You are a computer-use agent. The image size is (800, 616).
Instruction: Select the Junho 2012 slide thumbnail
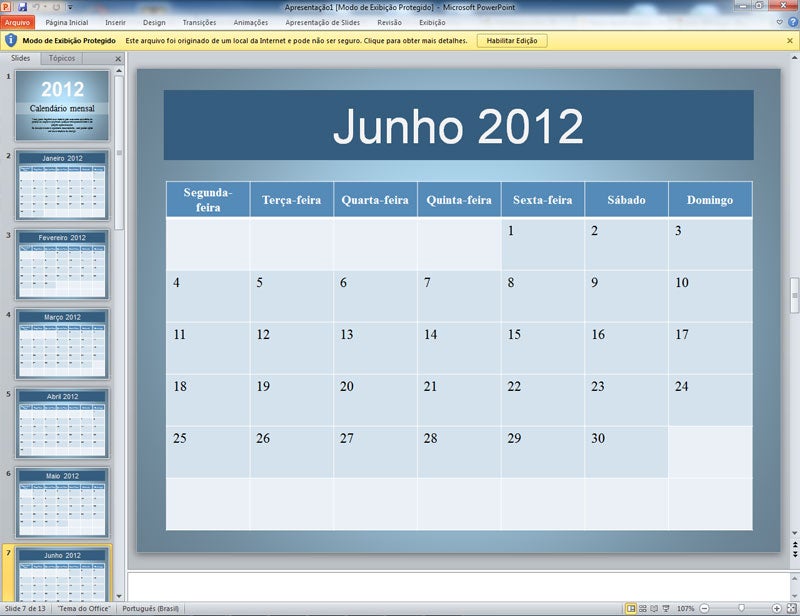[x=62, y=574]
